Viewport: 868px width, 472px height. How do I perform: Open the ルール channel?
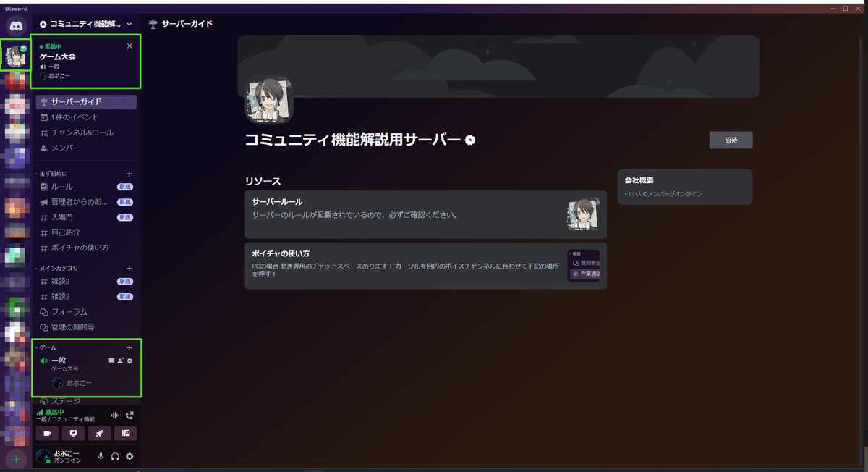pos(86,187)
